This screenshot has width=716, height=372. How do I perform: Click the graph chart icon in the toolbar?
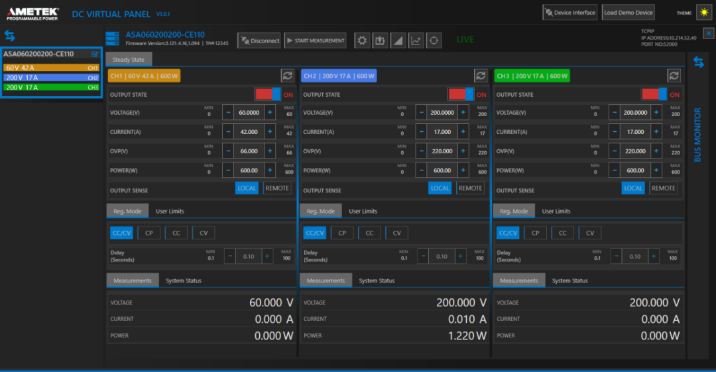pos(416,41)
